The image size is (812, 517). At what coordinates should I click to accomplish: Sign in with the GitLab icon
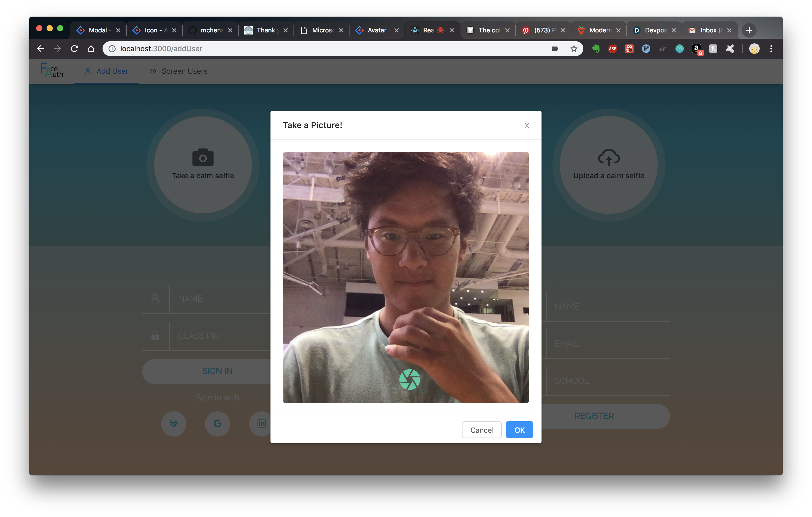coord(174,424)
